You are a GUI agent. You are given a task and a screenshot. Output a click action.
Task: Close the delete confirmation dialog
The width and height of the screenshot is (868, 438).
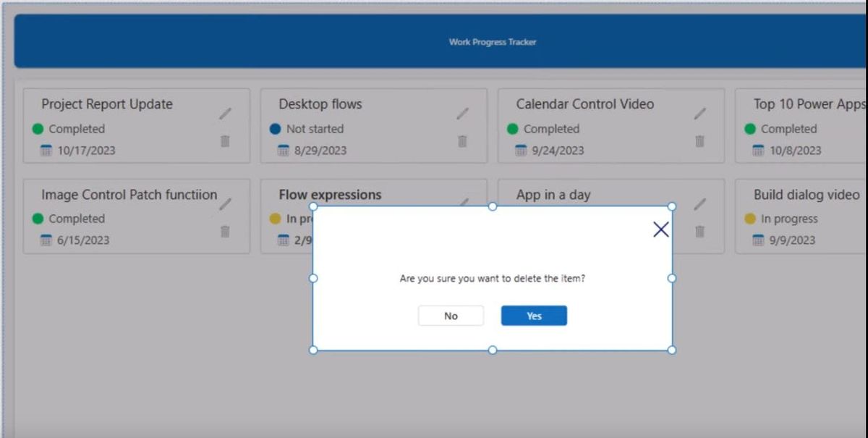[660, 229]
